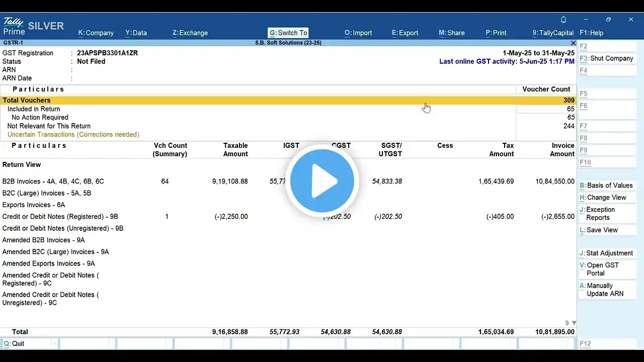Open Basis of Values option
The width and height of the screenshot is (644, 362).
607,186
